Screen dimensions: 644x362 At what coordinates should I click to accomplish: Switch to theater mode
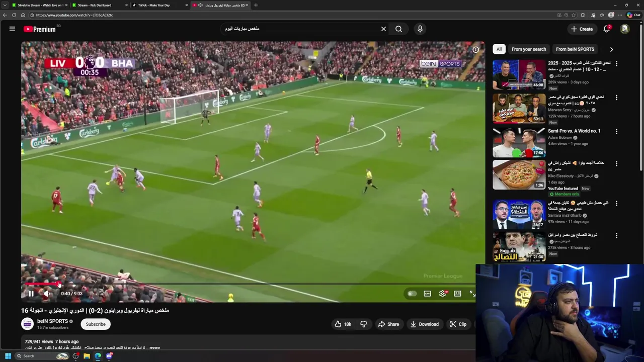[x=457, y=294]
